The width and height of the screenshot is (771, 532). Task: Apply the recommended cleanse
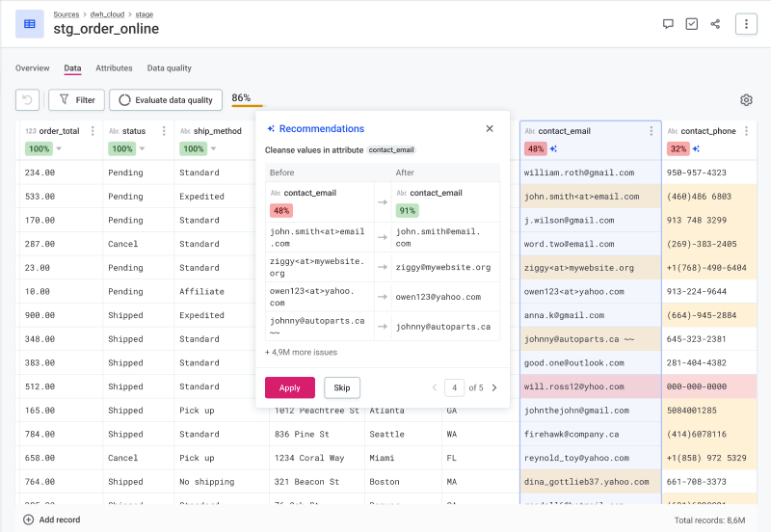click(x=289, y=387)
